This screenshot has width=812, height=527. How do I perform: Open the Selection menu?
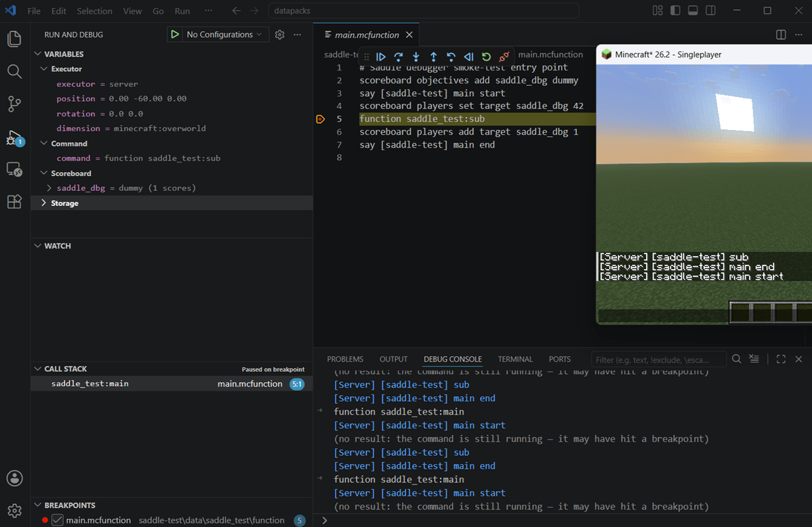coord(94,11)
